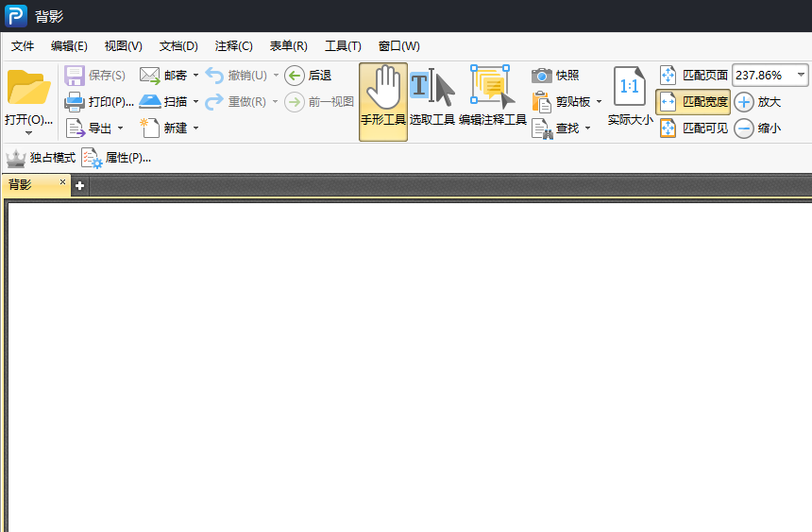Screen dimensions: 812x532
Task: Enable Fit Visible (匹配可见) view mode
Action: 693,129
